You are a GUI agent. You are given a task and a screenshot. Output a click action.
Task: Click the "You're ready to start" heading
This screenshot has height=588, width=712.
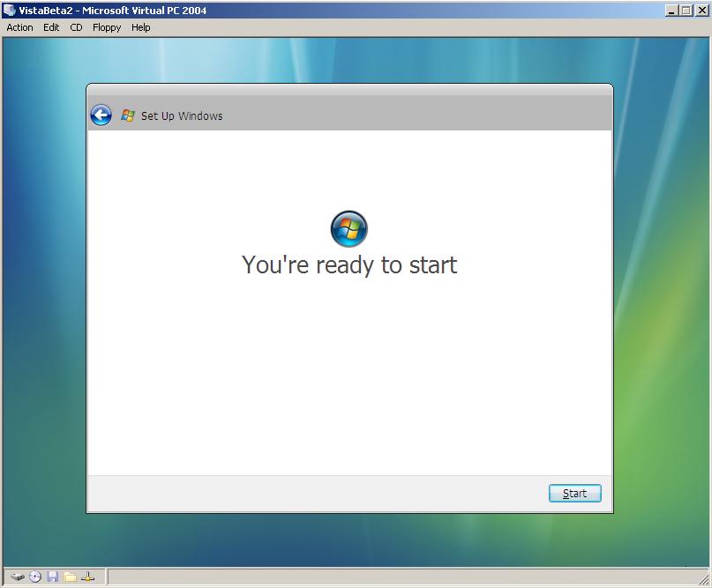click(349, 265)
